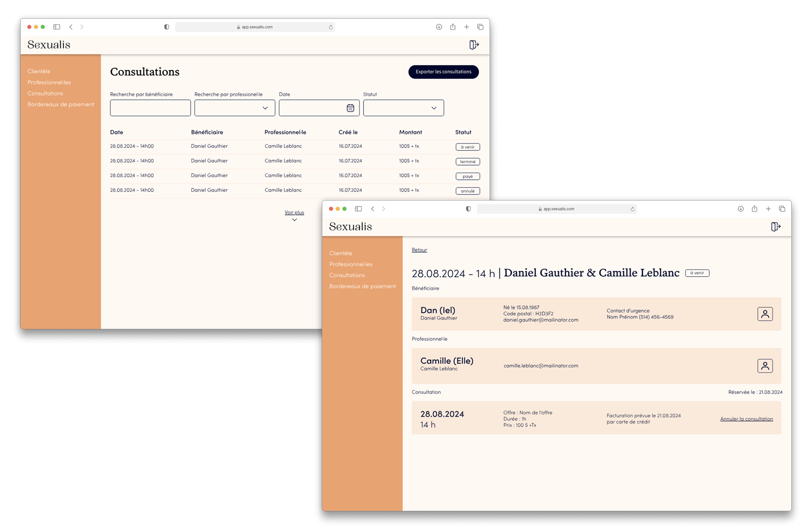
Task: Click logout icon in the detail window
Action: 776,227
